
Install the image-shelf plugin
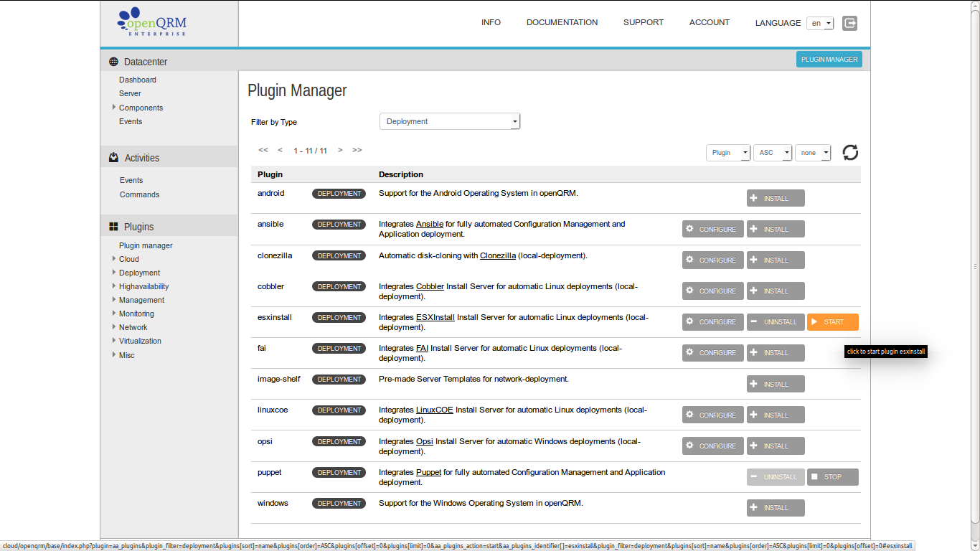[776, 384]
